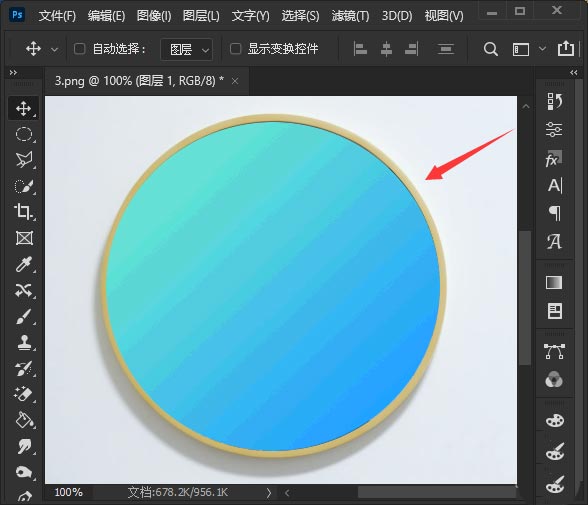Click the search magnifier icon
588x505 pixels.
tap(490, 49)
